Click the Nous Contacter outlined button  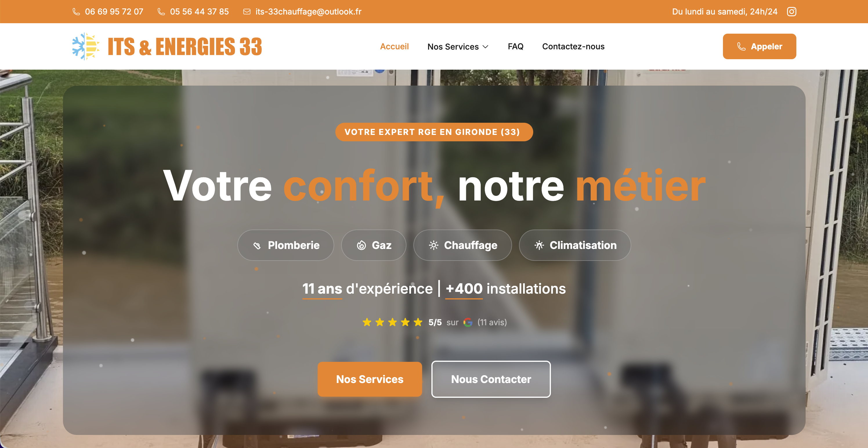[491, 379]
